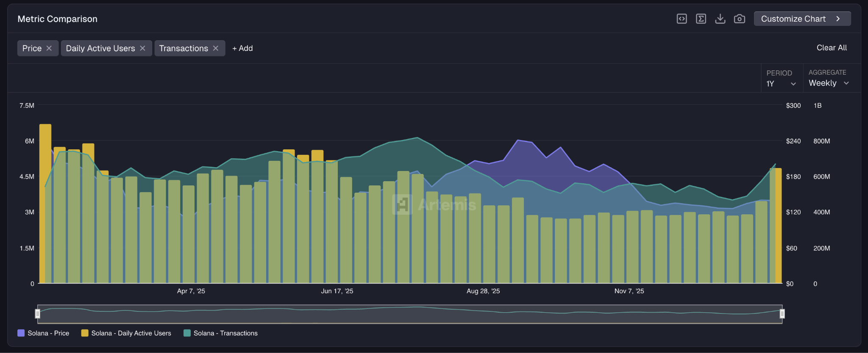Click the $180 price axis label
The image size is (868, 353).
[x=793, y=176]
